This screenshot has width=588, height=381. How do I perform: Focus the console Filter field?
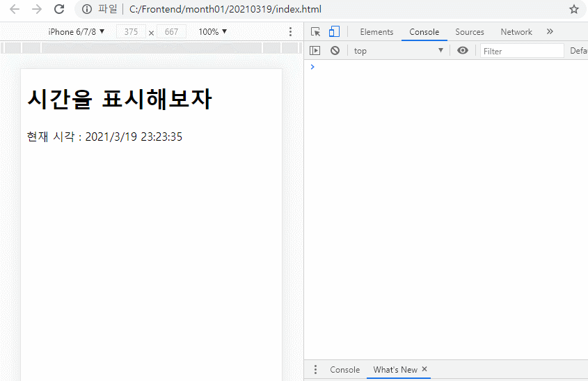tap(522, 51)
